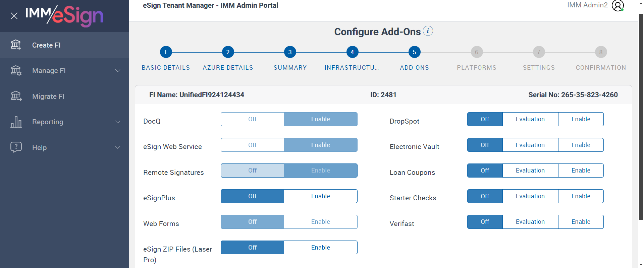
Task: Click the Help question bubble icon
Action: click(16, 147)
